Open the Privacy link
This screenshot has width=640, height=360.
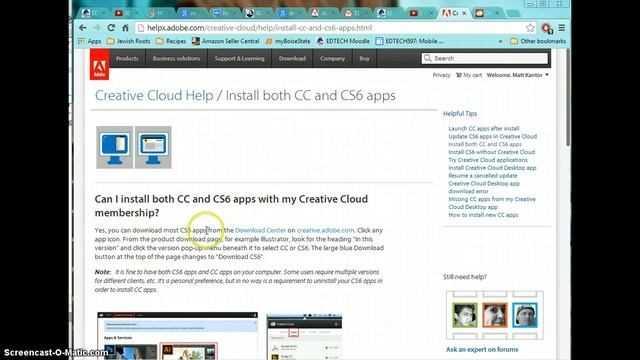(441, 75)
